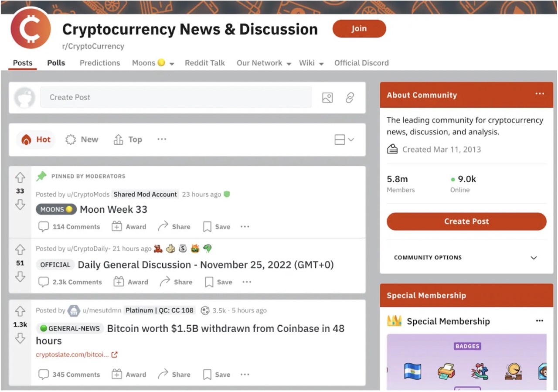Open the Predictions tab
Image resolution: width=558 pixels, height=392 pixels.
[99, 63]
